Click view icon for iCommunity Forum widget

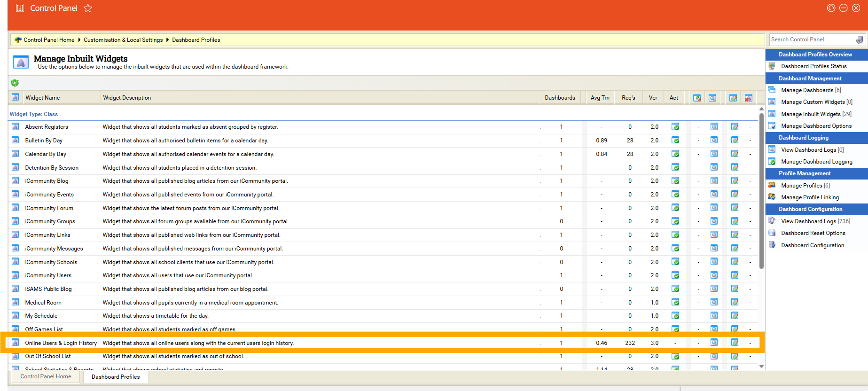click(x=714, y=208)
